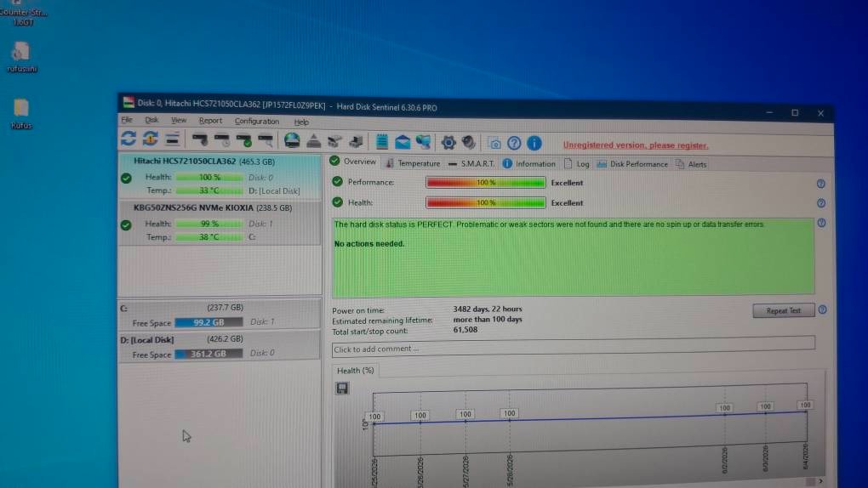
Task: Click the D: free space 361.2 GB bar
Action: tap(208, 355)
